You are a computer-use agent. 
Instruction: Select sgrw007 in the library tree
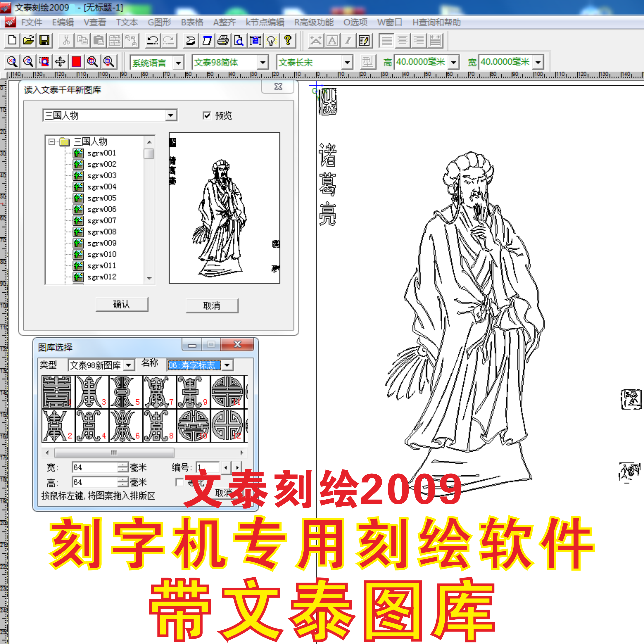pyautogui.click(x=102, y=221)
